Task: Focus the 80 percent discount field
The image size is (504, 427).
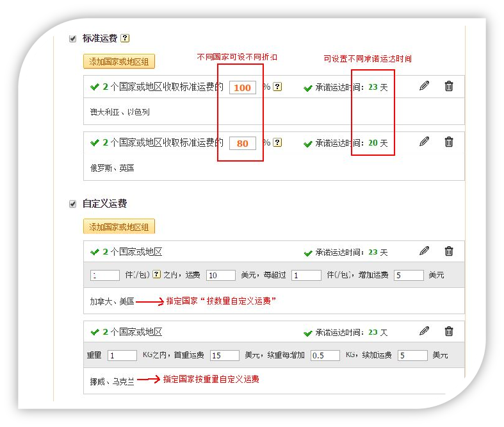Action: click(243, 143)
